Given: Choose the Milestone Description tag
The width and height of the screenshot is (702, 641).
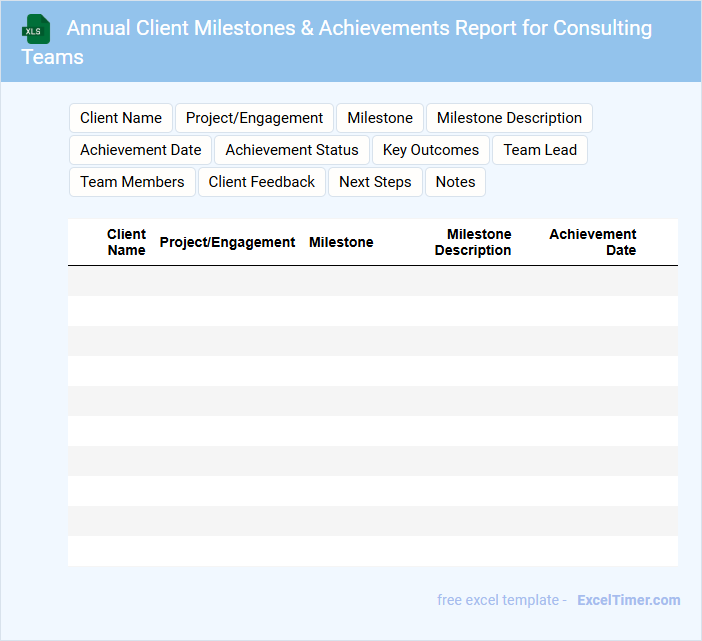Looking at the screenshot, I should click(509, 118).
